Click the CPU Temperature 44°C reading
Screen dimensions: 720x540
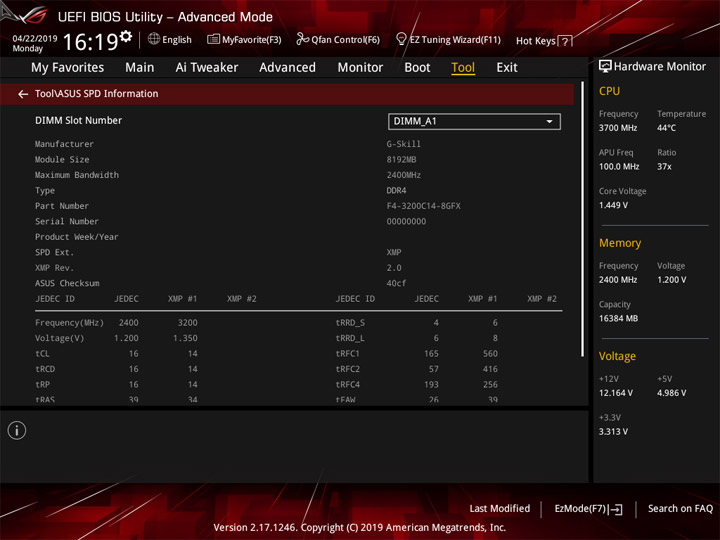(x=666, y=128)
